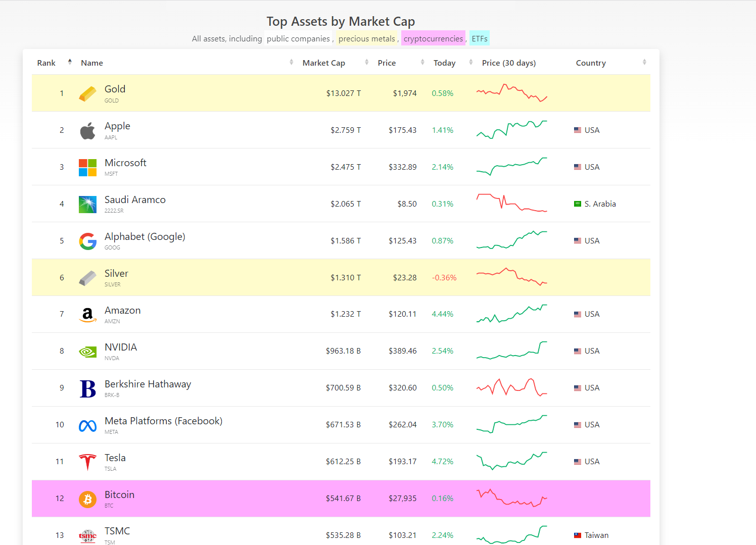Open the Microsoft company page
The height and width of the screenshot is (545, 756).
click(x=125, y=163)
